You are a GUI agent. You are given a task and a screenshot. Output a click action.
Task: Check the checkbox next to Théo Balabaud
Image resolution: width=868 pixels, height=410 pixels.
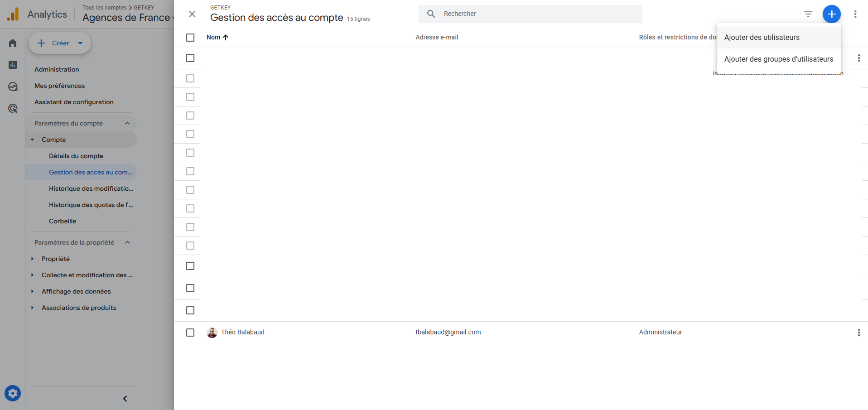coord(190,332)
